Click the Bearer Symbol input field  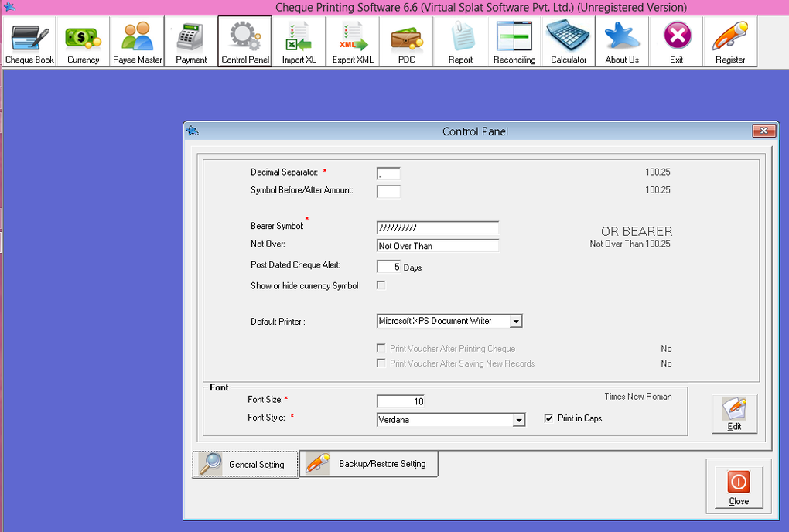click(x=438, y=228)
